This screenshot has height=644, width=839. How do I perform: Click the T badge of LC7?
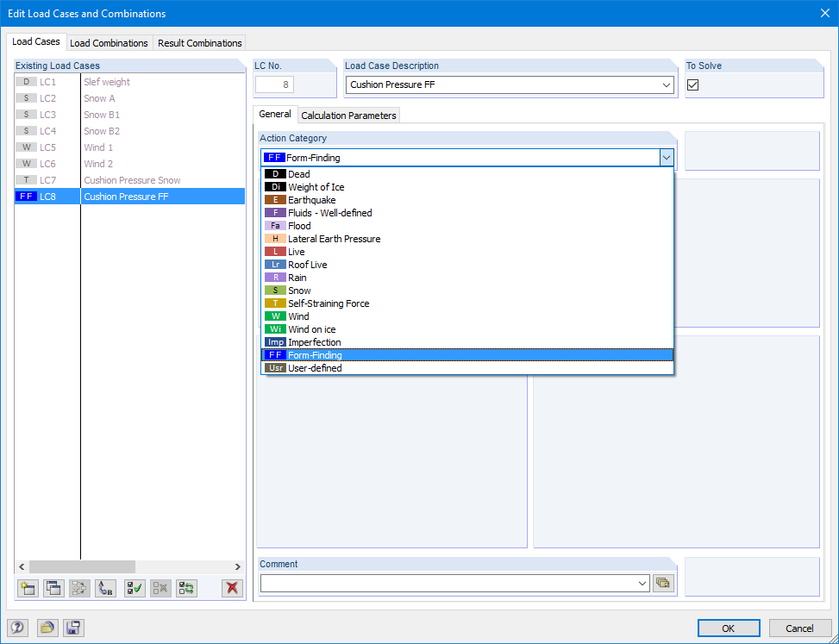pos(26,180)
